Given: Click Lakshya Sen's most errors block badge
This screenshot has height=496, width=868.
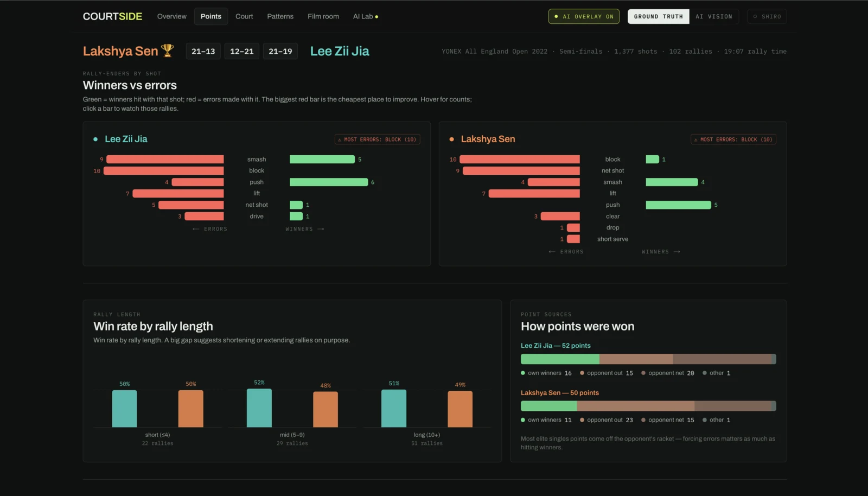Looking at the screenshot, I should pos(733,139).
